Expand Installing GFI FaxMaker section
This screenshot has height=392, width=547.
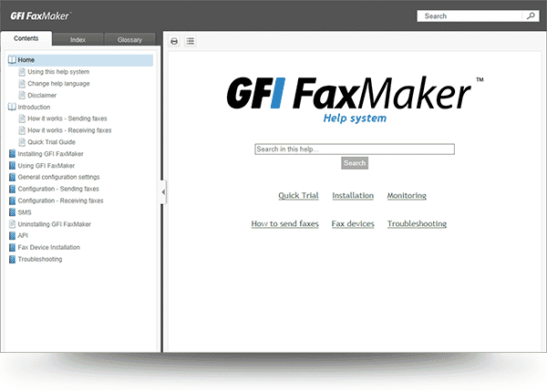pyautogui.click(x=50, y=154)
